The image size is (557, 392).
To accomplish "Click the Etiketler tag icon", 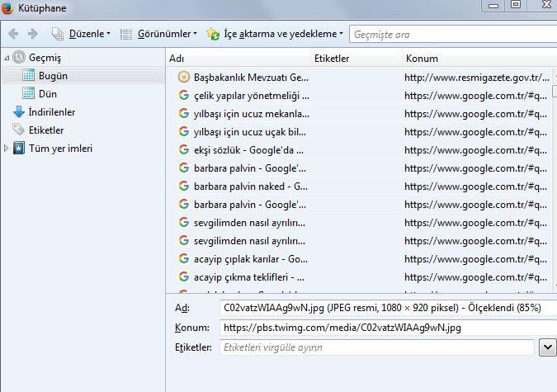I will [18, 130].
